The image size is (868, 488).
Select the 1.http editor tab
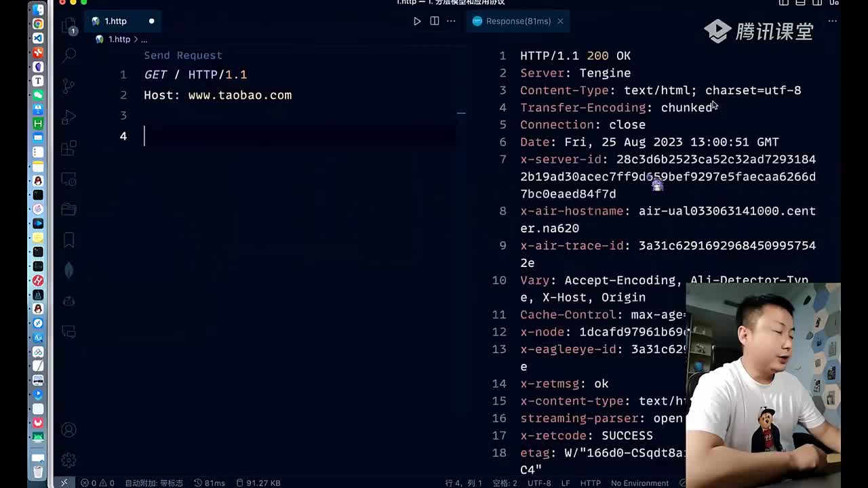tap(115, 21)
